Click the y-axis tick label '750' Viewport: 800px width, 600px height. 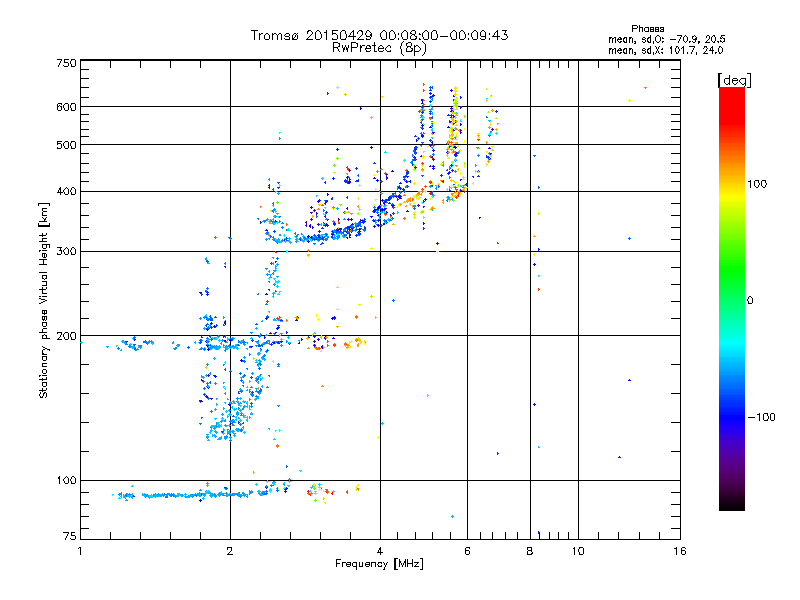click(x=66, y=63)
